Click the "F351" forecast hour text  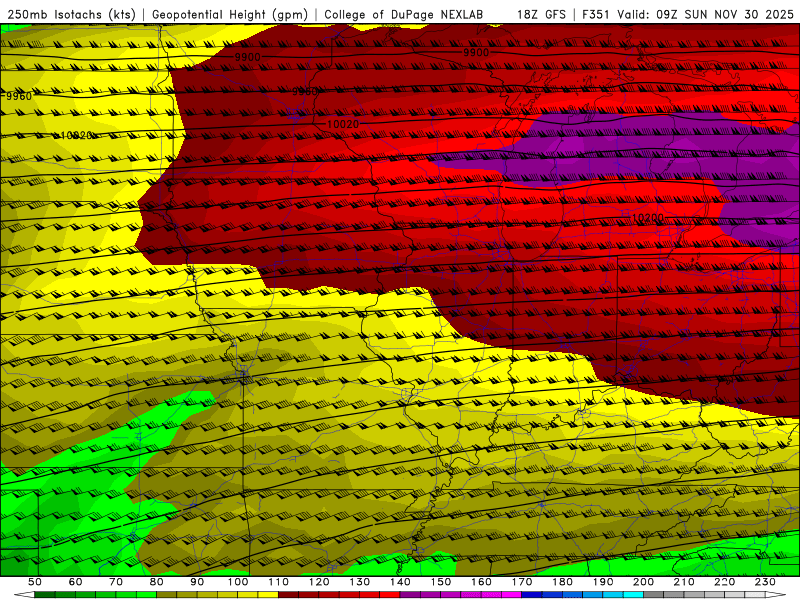pos(595,14)
